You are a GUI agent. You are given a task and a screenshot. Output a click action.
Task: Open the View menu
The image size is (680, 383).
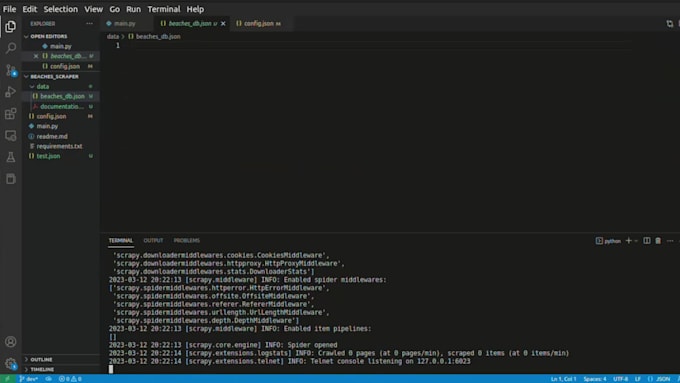93,9
